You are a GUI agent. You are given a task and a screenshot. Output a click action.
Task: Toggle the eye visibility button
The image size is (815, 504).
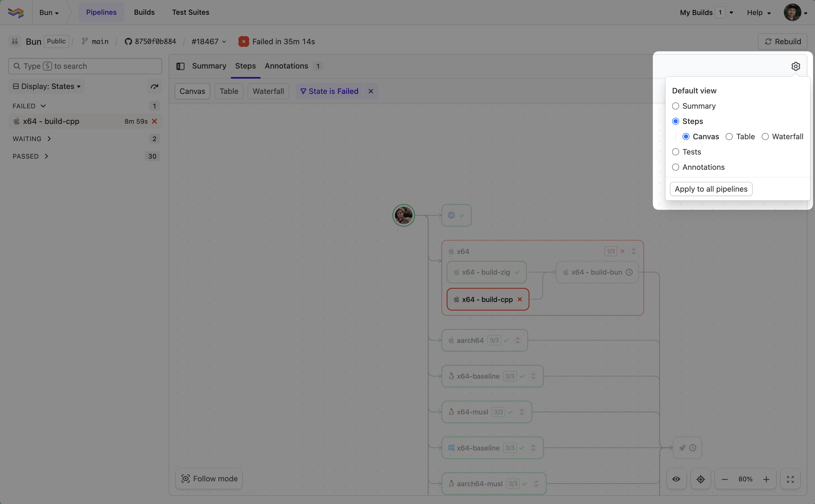coord(676,479)
